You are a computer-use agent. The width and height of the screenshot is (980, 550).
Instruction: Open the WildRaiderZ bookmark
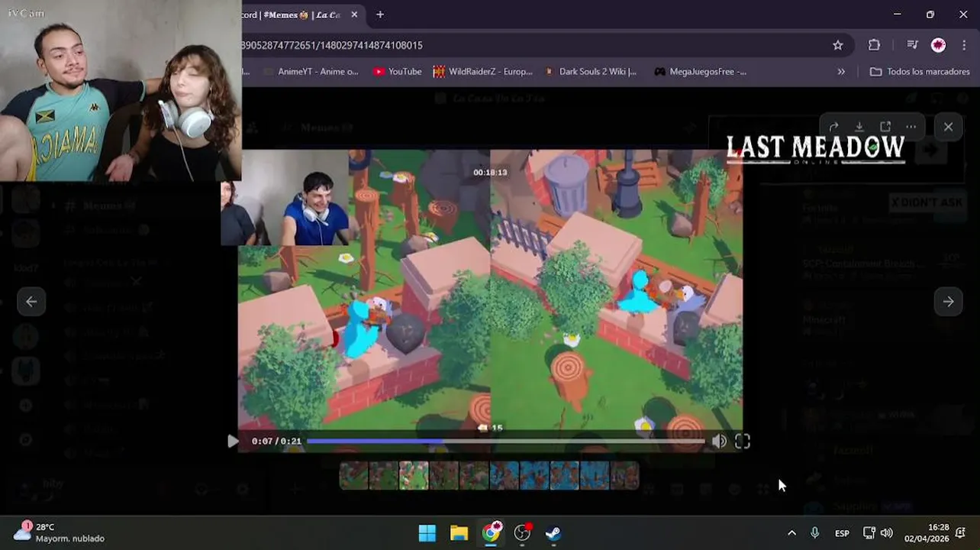pyautogui.click(x=482, y=72)
